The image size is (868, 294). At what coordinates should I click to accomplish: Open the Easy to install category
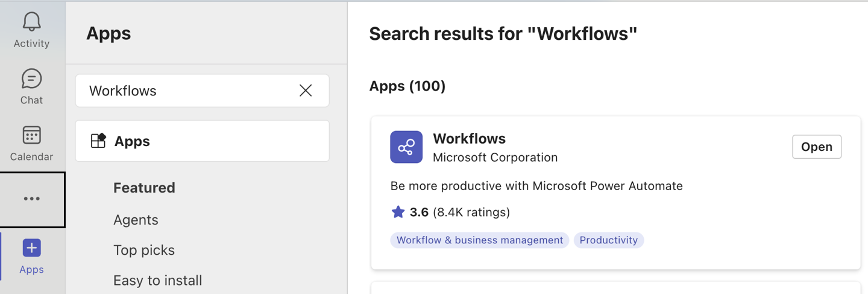[x=157, y=280]
